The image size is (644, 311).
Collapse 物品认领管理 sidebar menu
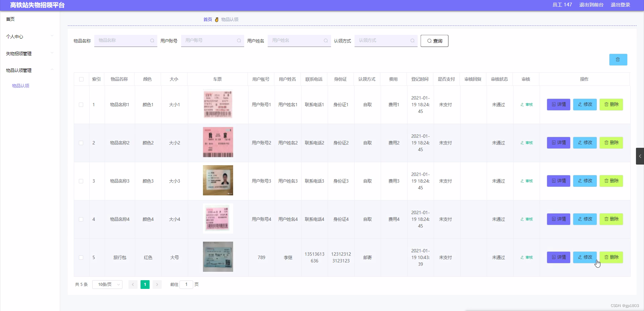click(30, 70)
